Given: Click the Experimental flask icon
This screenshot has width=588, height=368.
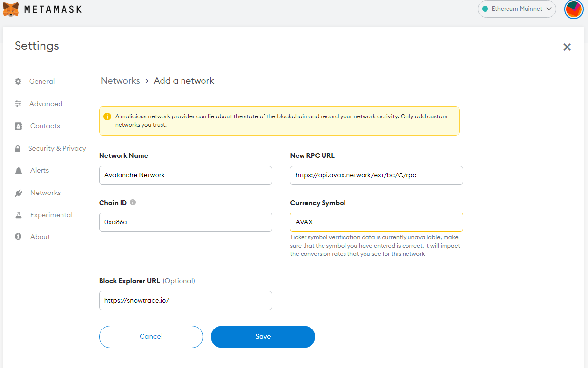Looking at the screenshot, I should click(19, 215).
